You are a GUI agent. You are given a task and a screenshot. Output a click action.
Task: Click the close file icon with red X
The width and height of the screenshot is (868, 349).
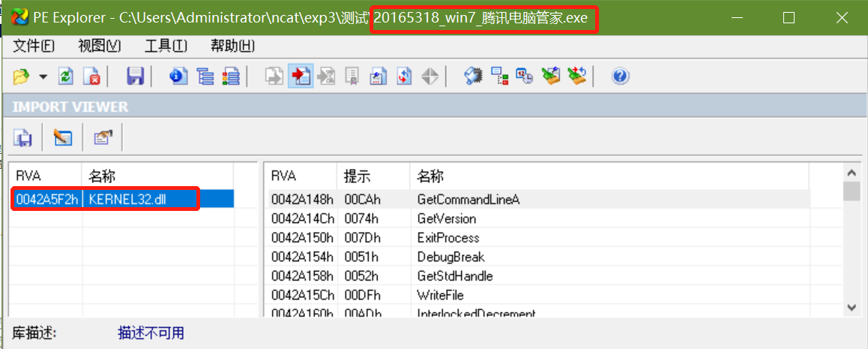pyautogui.click(x=91, y=77)
